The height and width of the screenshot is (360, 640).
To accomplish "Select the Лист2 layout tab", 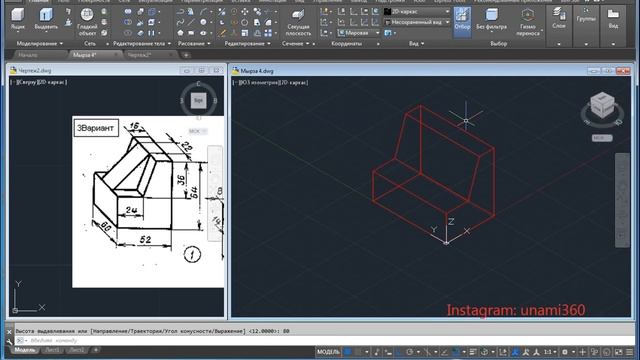I will click(77, 350).
